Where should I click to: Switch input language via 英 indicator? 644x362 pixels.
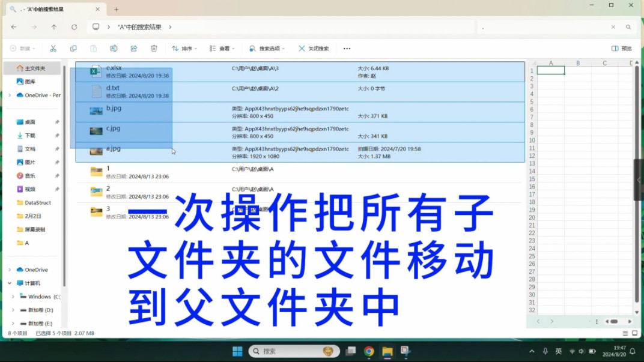coord(559,351)
